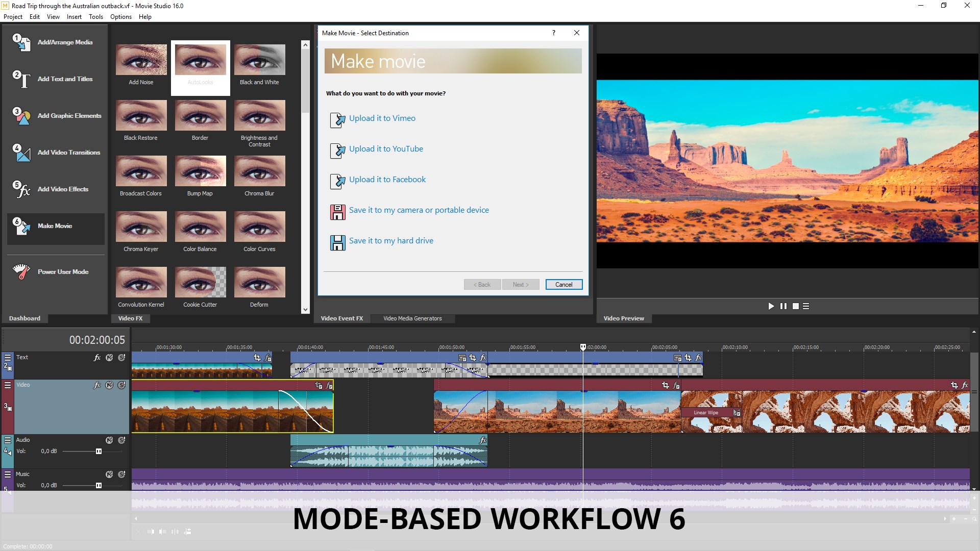Image resolution: width=980 pixels, height=551 pixels.
Task: Solo the Video track
Action: (x=121, y=385)
